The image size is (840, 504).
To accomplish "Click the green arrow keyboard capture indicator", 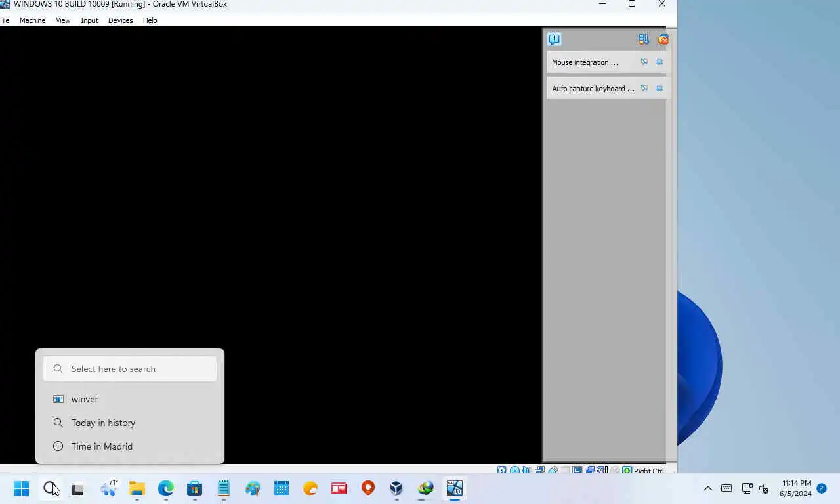I will [x=627, y=470].
